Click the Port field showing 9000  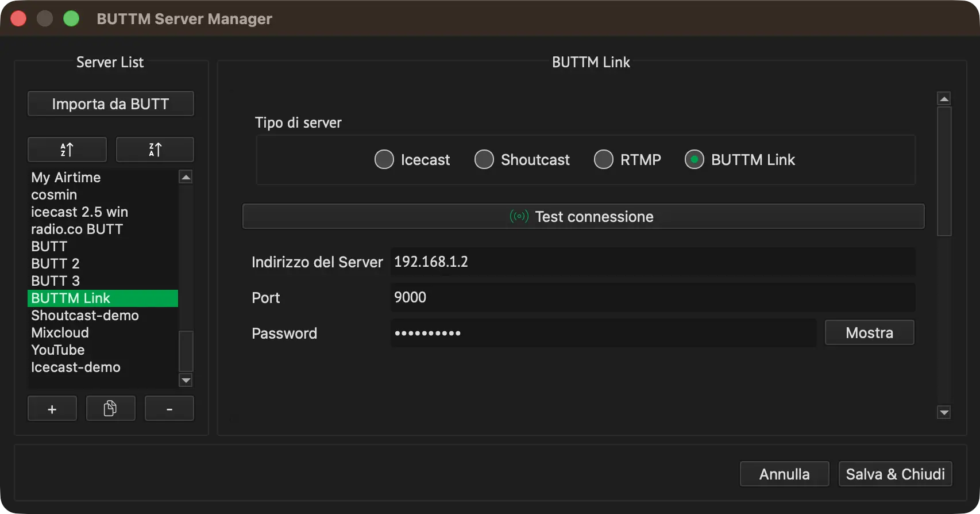click(x=653, y=297)
